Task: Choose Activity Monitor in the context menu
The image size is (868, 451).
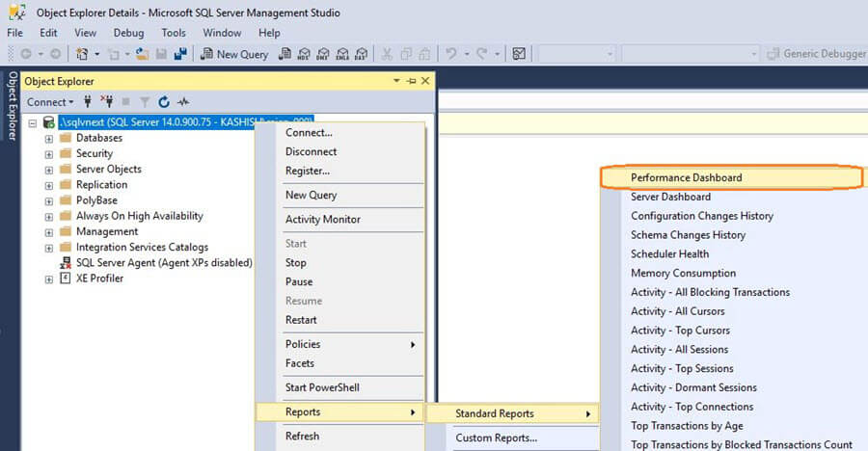Action: click(x=322, y=219)
